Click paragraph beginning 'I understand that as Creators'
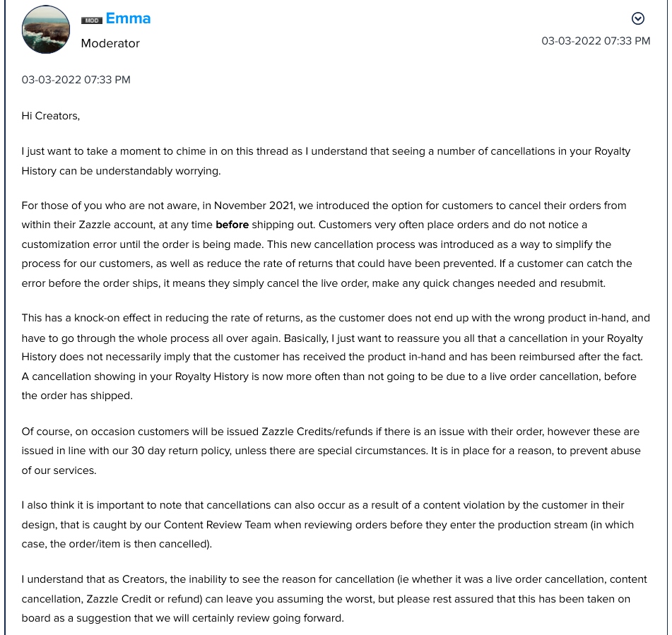Screen dimensions: 672x635 point(334,598)
